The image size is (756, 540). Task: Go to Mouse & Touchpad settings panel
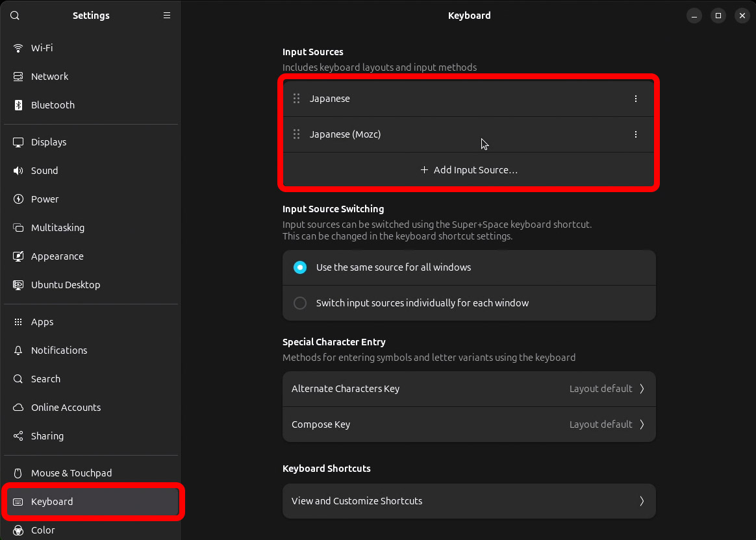coord(91,473)
